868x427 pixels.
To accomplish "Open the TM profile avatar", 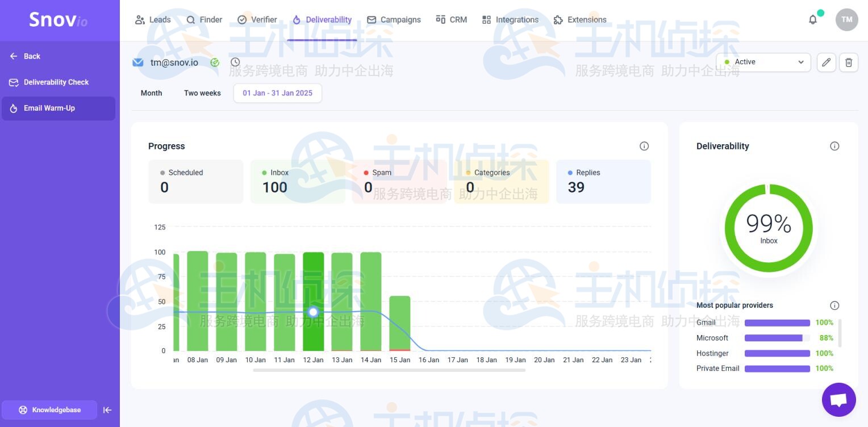I will [846, 19].
